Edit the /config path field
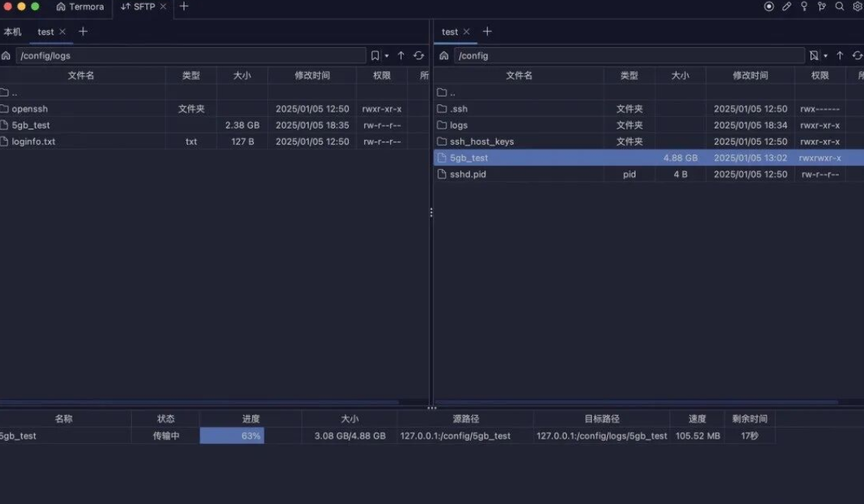The height and width of the screenshot is (504, 864). pos(629,56)
